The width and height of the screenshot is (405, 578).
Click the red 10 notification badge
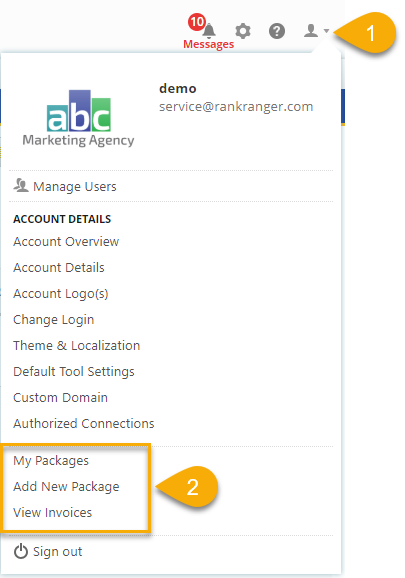[197, 22]
